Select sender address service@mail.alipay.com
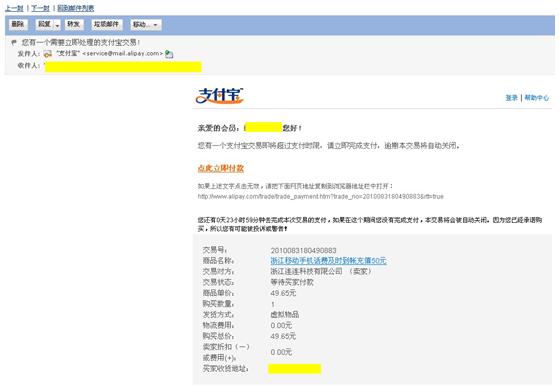Image resolution: width=559 pixels, height=388 pixels. (x=123, y=53)
